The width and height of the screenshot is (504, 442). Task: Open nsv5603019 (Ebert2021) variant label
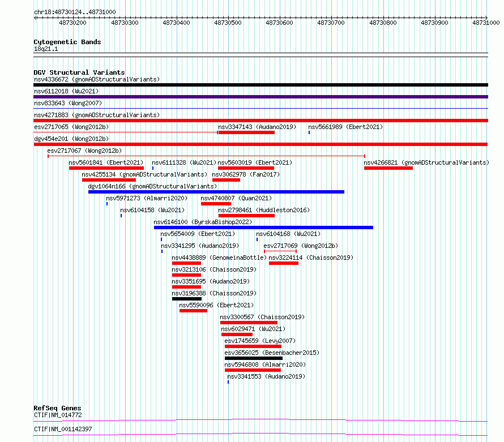pyautogui.click(x=255, y=162)
